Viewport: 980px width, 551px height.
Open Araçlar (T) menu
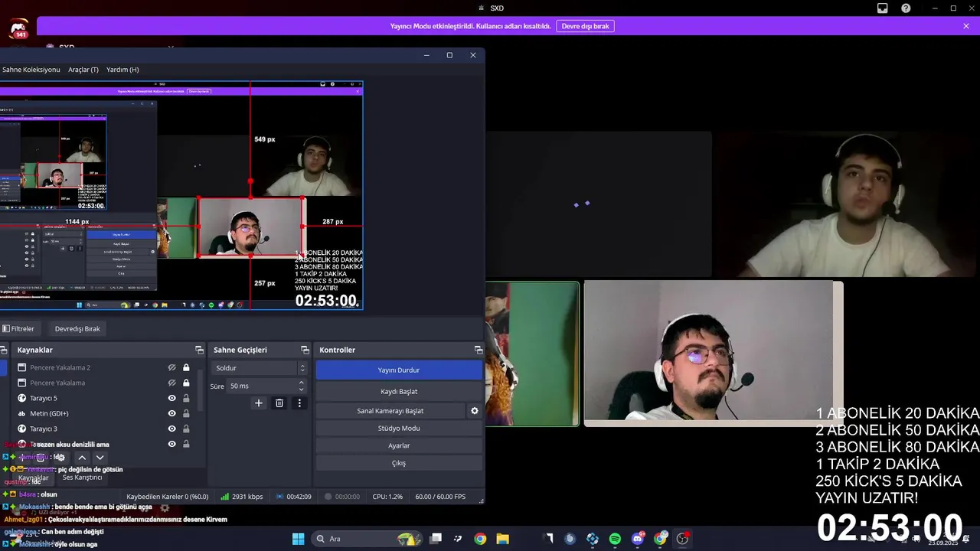point(83,70)
